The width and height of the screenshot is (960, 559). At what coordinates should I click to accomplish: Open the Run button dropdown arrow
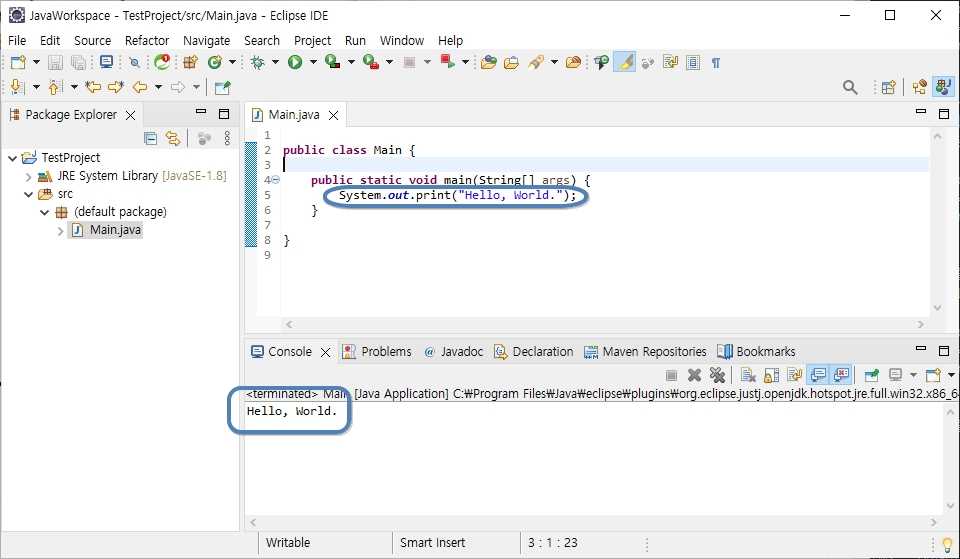coord(313,62)
